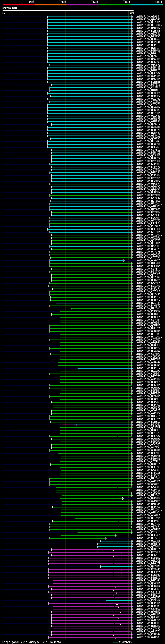Image resolution: width=165 pixels, height=644 pixels.
Task: Click the short cyan bar of UniRef100_Q9ZPM7
Action: 116,566
